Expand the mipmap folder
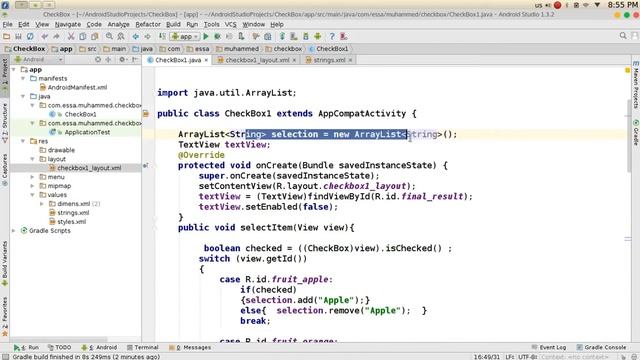Viewport: 640px width, 360px height. point(32,186)
